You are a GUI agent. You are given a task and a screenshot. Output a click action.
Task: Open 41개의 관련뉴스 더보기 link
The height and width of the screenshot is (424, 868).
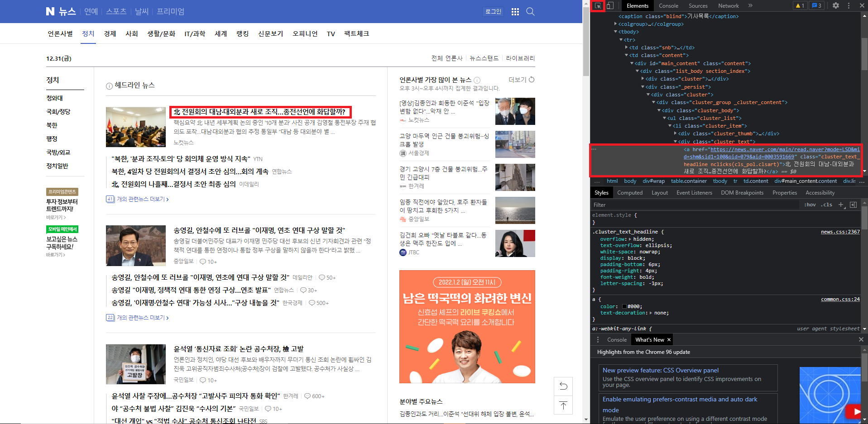[137, 199]
